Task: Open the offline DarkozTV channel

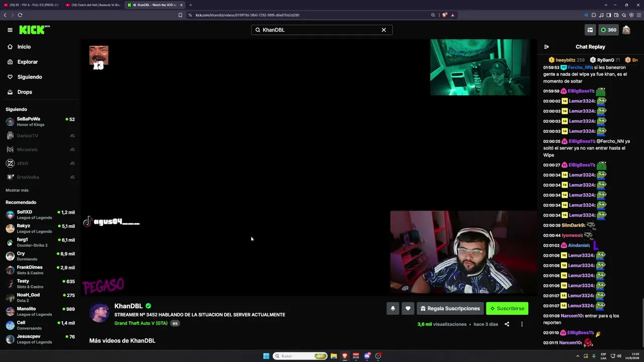Action: tap(40, 136)
